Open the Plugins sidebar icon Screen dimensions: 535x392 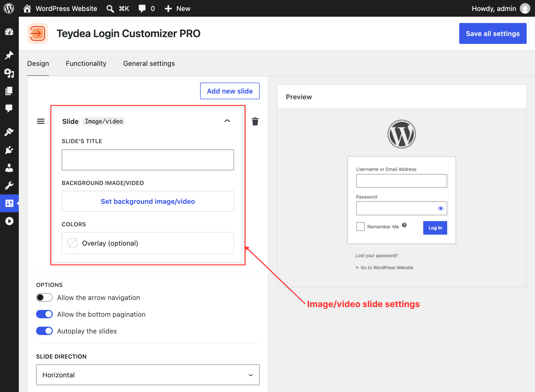point(9,150)
